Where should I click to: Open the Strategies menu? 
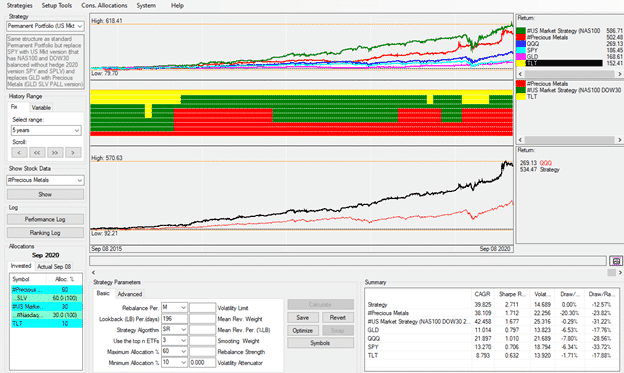20,6
